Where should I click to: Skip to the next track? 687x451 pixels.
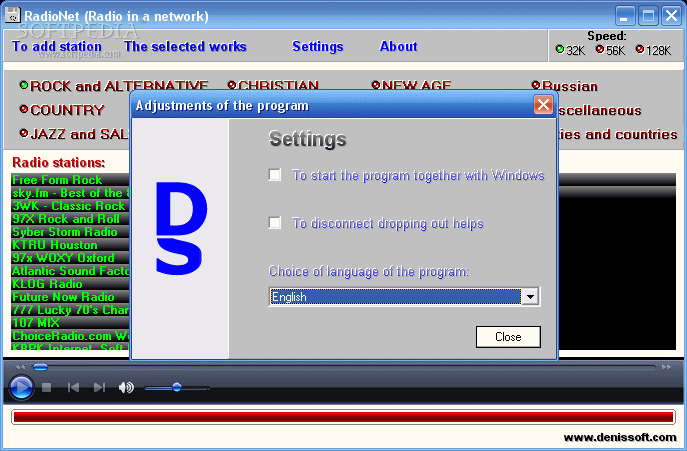[99, 387]
